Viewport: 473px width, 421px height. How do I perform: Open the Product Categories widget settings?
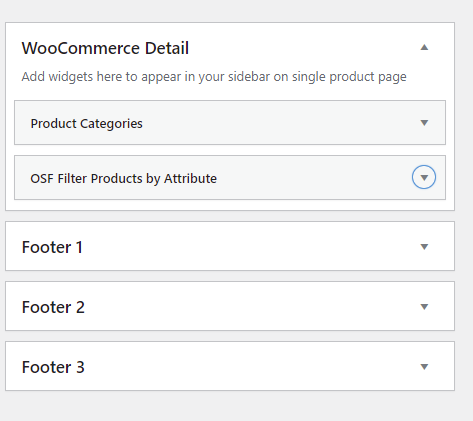[x=230, y=123]
